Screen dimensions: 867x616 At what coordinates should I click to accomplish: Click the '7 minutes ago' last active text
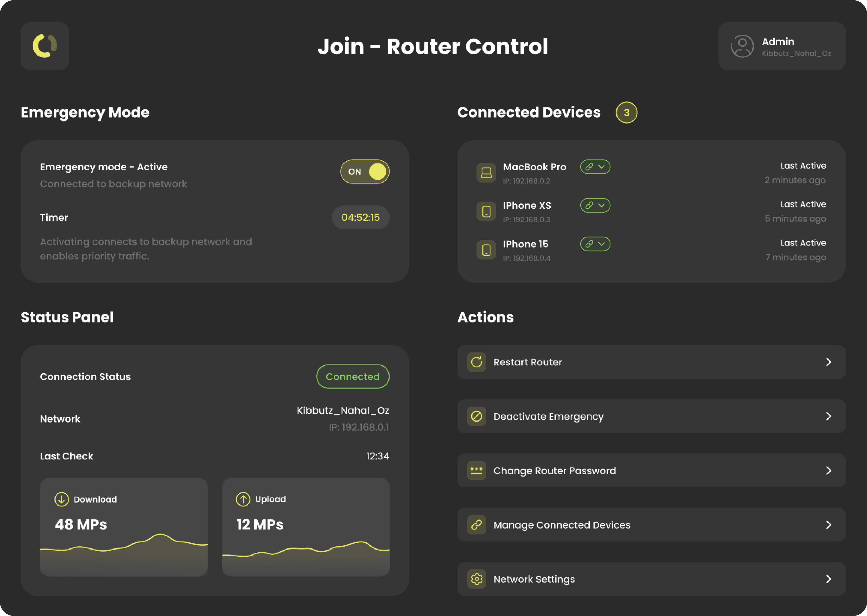click(x=795, y=257)
